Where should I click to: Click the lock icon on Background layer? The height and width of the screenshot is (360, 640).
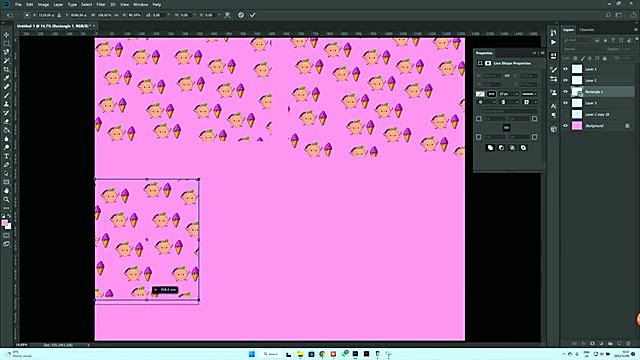pyautogui.click(x=627, y=126)
